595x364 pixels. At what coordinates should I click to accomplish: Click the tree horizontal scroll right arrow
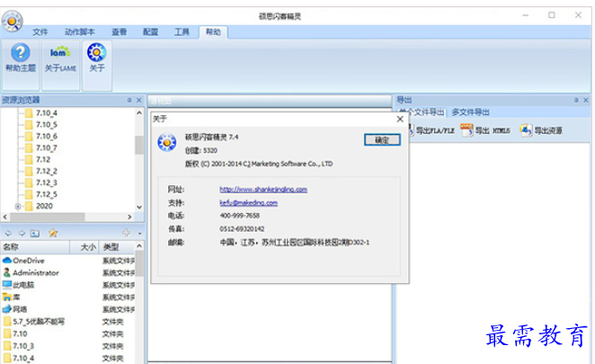click(129, 217)
